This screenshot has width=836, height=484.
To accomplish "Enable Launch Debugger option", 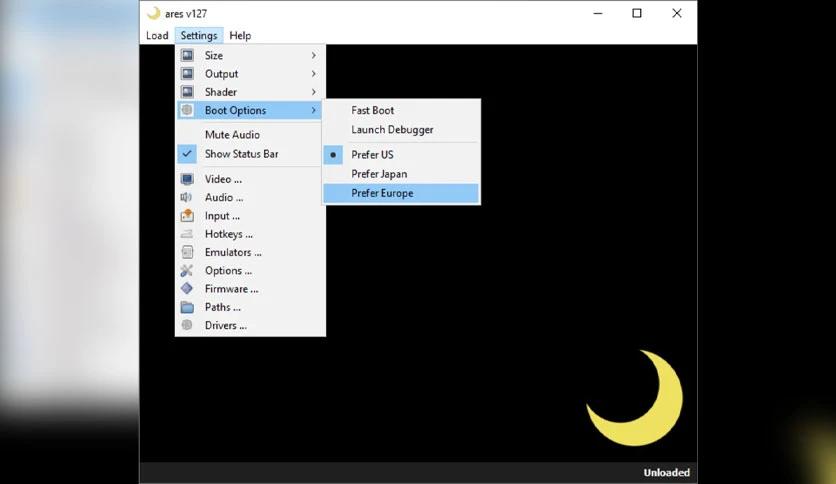I will (x=392, y=130).
